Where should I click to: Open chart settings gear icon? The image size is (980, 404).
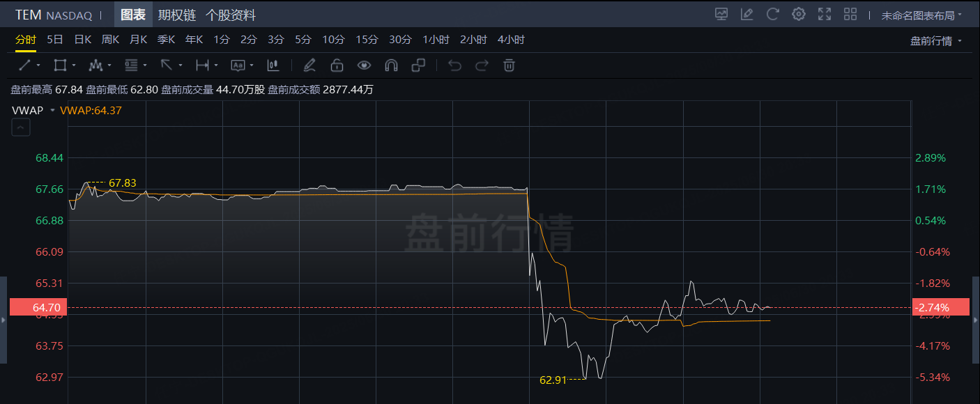(x=799, y=14)
